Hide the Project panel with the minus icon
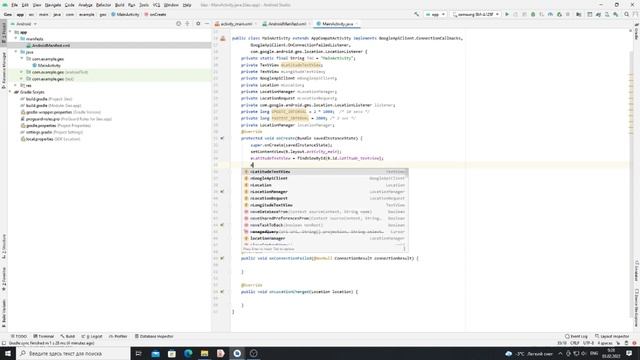The height and width of the screenshot is (360, 640). (x=207, y=24)
